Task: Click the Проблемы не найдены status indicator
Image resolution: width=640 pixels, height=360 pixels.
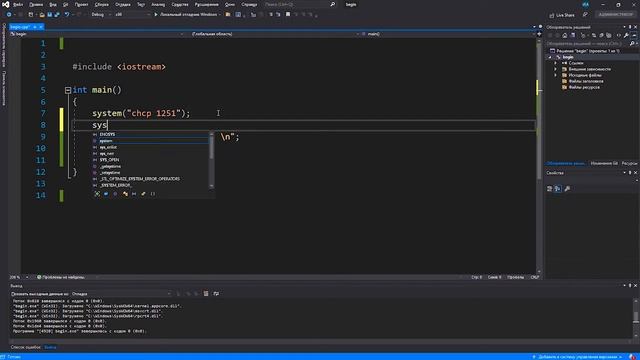Action: [61, 277]
